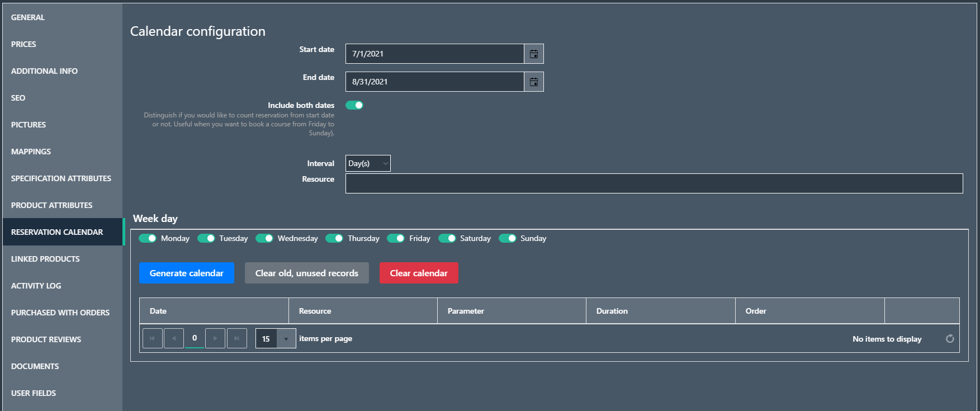Click 'No items to display' text
This screenshot has width=980, height=411.
click(x=887, y=339)
